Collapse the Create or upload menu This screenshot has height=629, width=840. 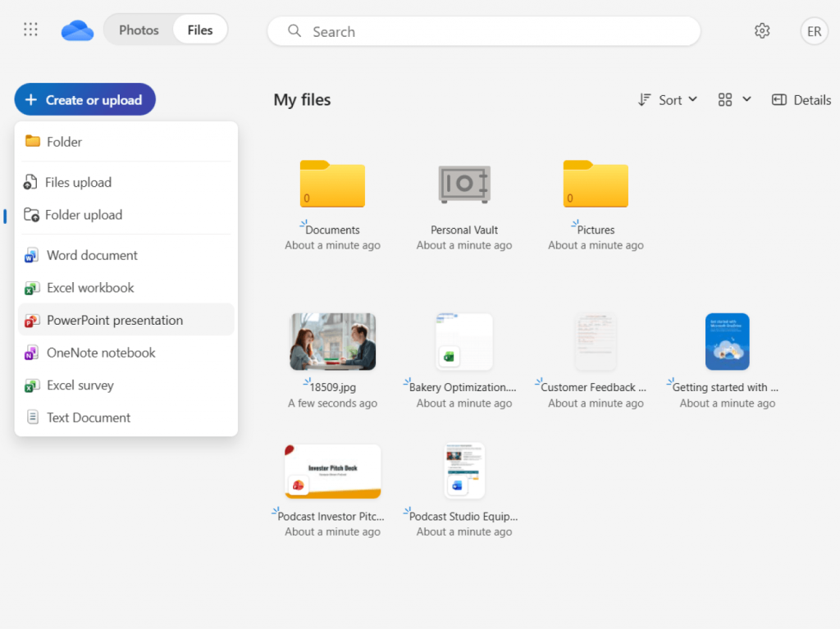coord(84,100)
